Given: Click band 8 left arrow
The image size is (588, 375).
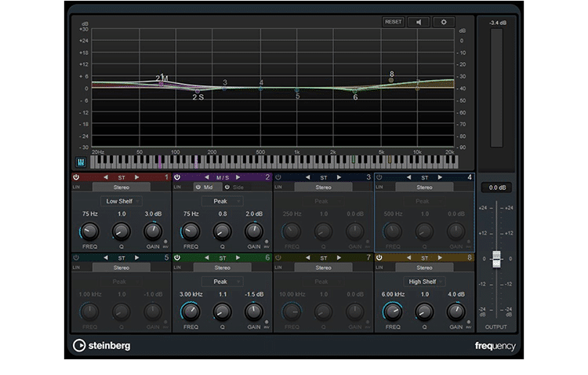Looking at the screenshot, I should pos(408,257).
